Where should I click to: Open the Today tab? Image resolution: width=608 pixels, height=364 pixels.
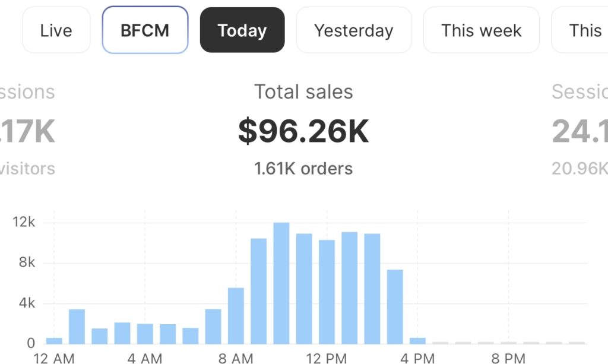[x=242, y=30]
